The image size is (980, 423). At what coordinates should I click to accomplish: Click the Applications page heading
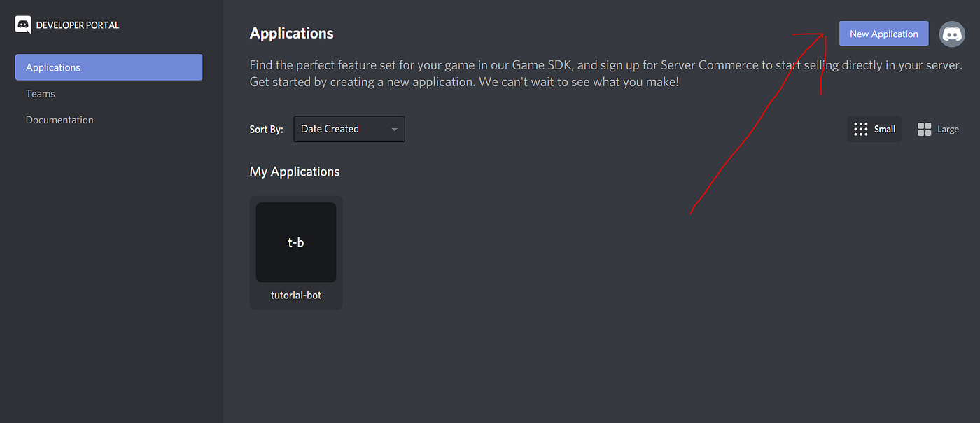[291, 33]
